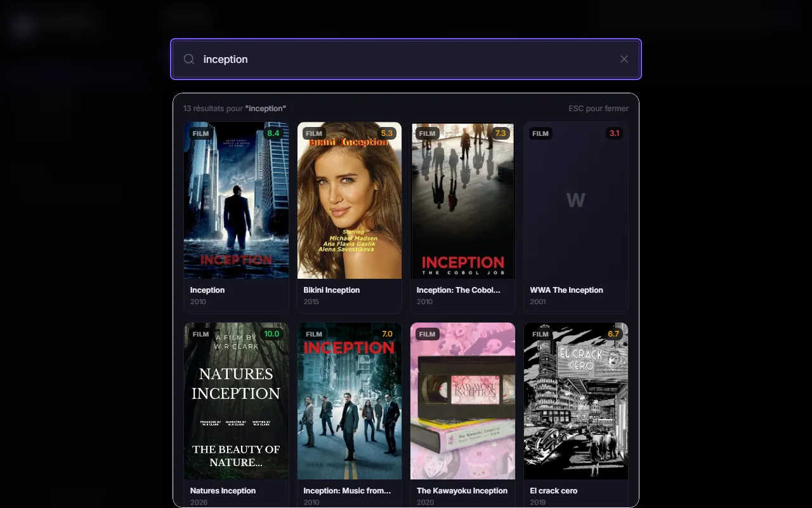Open the Inception 2010 movie poster

[236, 201]
